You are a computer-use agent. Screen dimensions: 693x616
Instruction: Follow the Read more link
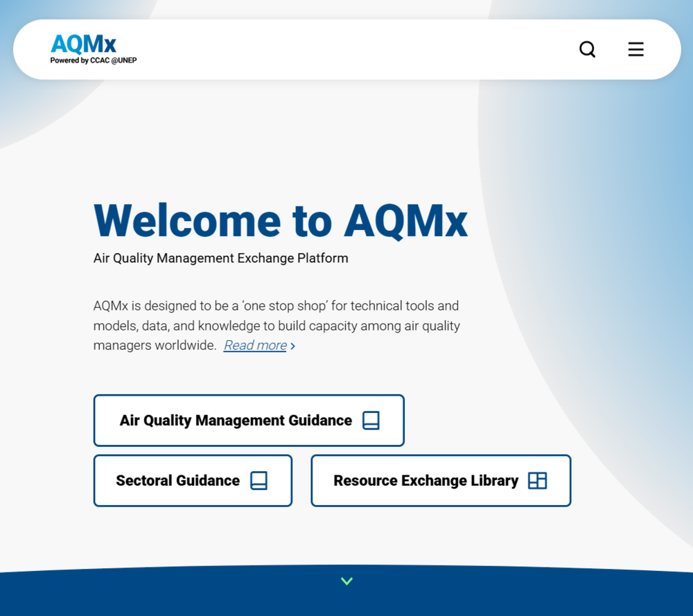tap(256, 345)
